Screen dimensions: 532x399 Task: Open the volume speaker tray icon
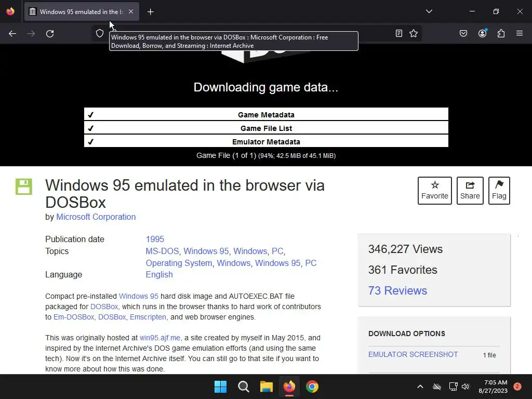coord(465,387)
